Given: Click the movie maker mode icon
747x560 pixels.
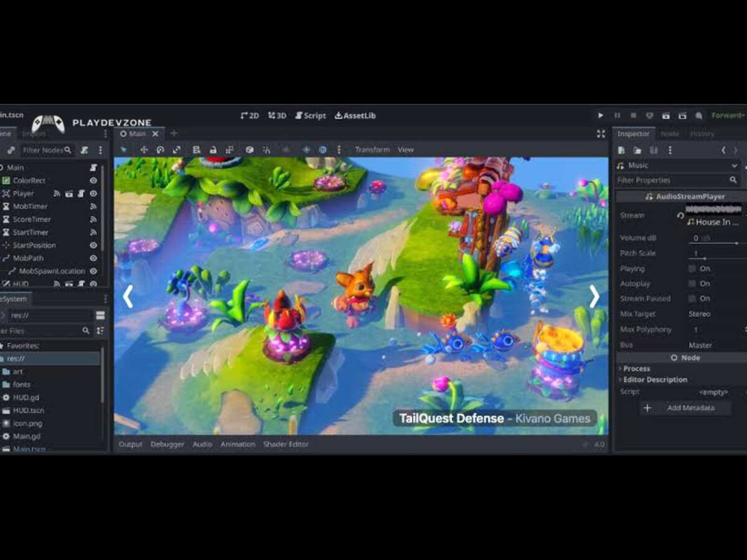Looking at the screenshot, I should pos(698,116).
